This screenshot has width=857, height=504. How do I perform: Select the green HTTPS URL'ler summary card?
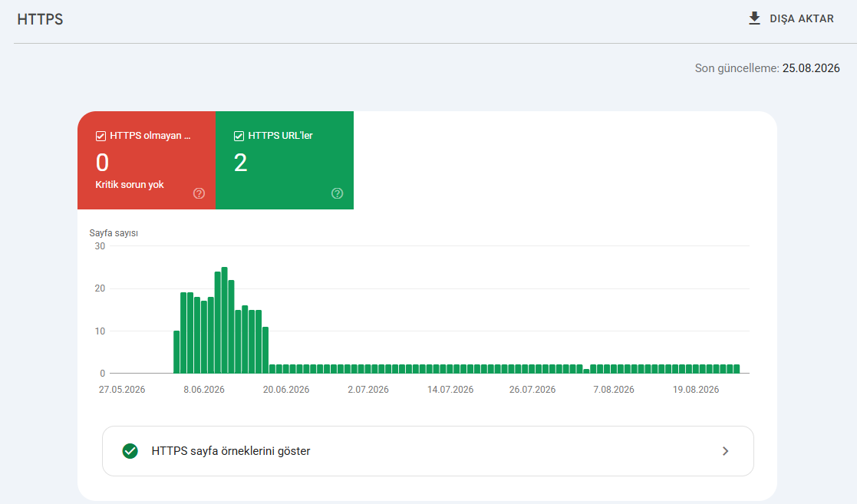(x=285, y=160)
